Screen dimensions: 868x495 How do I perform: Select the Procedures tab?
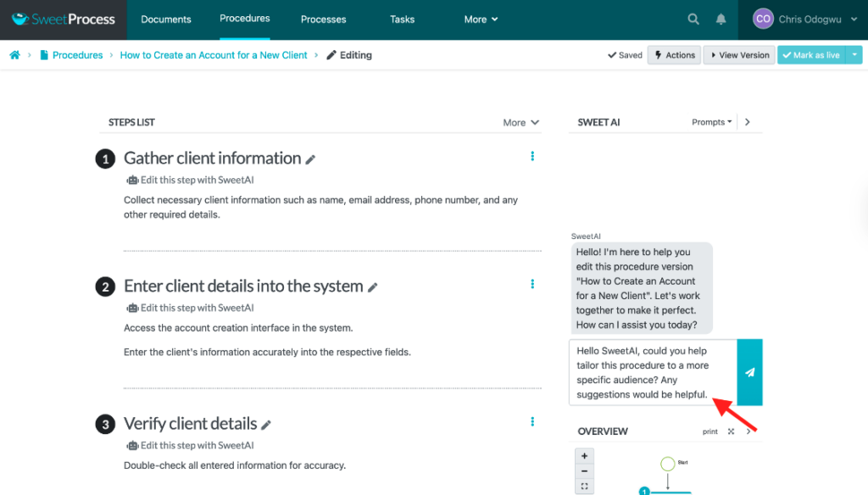tap(245, 19)
